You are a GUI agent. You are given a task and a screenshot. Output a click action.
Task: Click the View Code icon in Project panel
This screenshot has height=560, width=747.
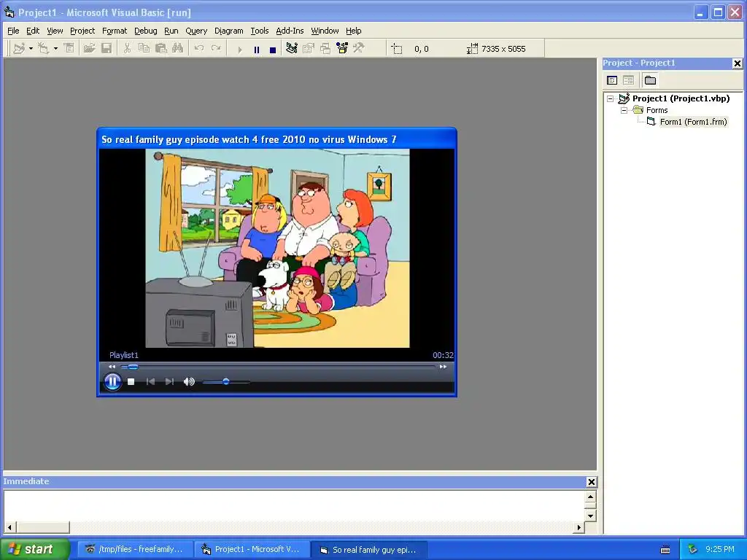tap(612, 80)
